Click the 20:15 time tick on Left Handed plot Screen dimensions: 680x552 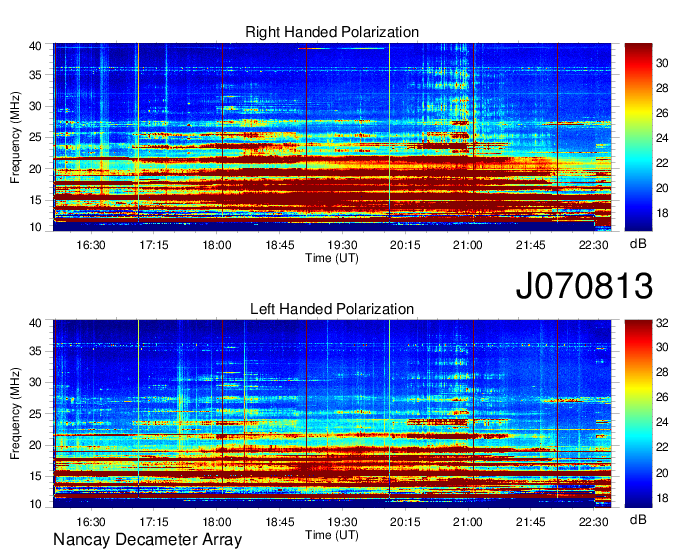click(405, 522)
